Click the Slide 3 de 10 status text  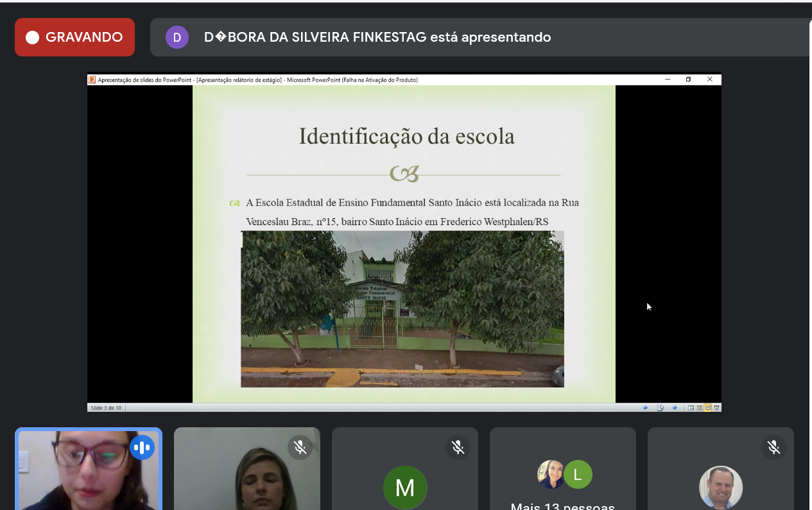click(x=106, y=407)
